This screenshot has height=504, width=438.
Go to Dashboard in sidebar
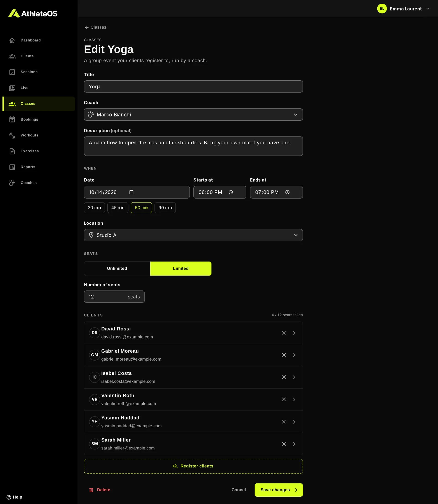coord(39,40)
